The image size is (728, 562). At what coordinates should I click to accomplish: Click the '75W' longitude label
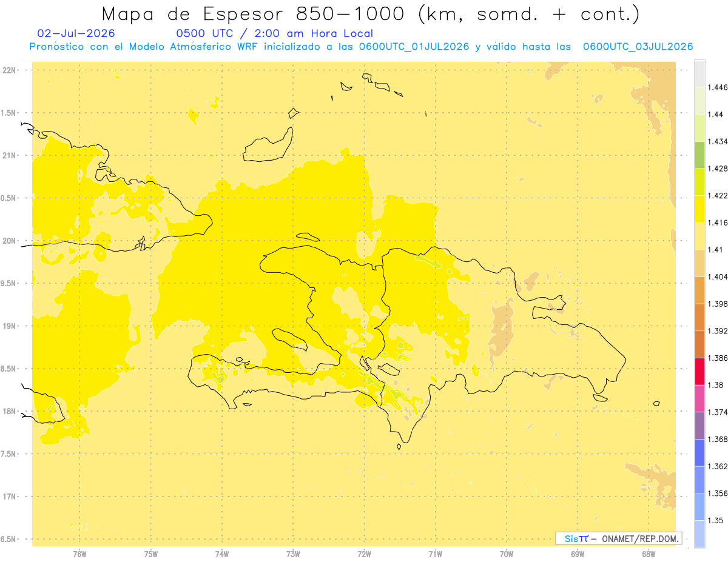coord(151,555)
